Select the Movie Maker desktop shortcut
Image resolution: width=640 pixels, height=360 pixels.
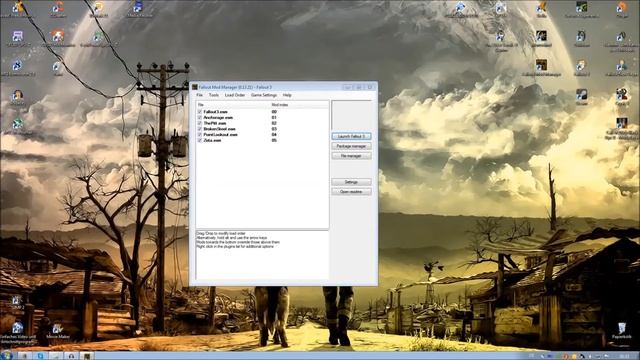(x=58, y=331)
